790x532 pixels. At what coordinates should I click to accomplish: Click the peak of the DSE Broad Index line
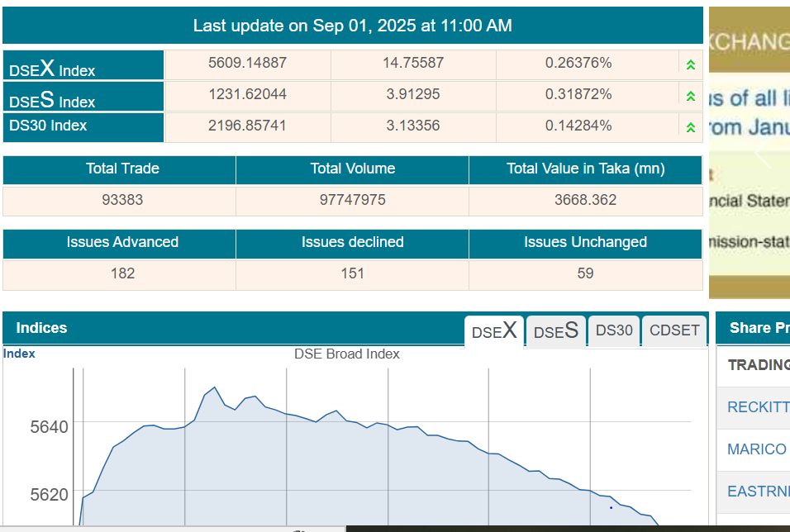pyautogui.click(x=215, y=387)
